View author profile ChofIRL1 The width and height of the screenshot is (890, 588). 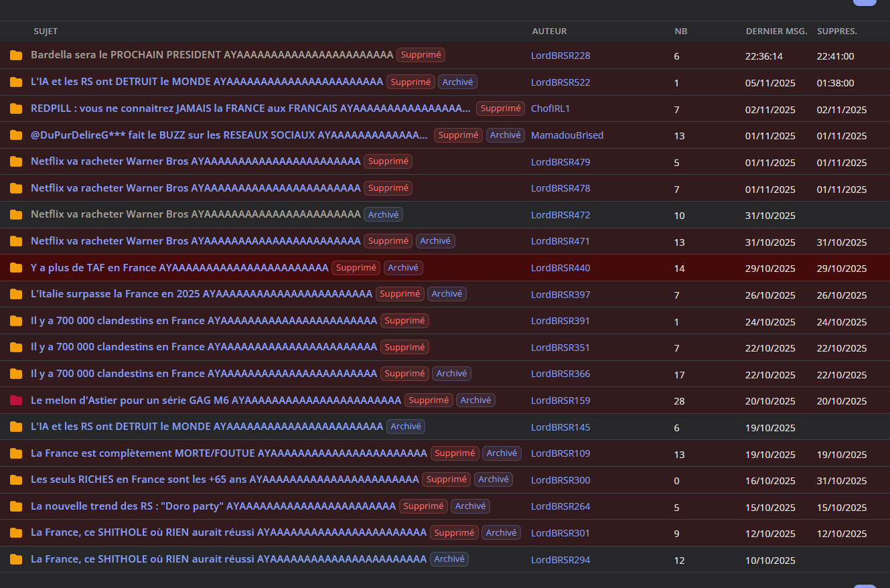(550, 108)
